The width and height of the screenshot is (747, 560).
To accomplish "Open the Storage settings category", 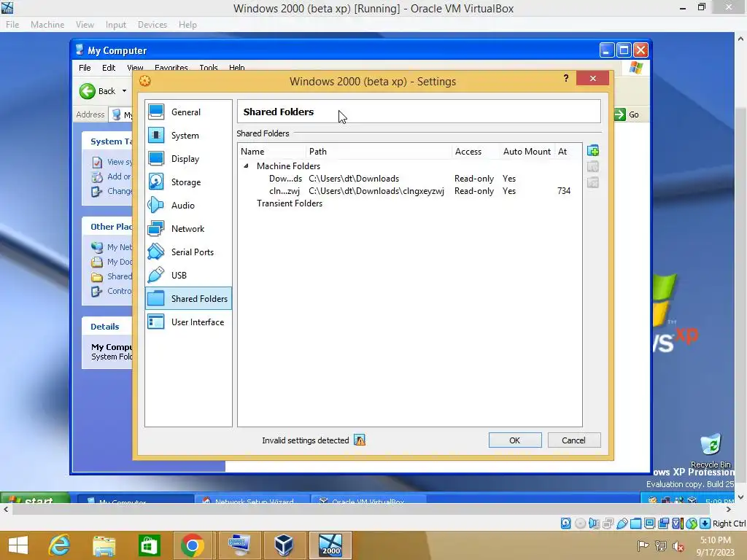I will point(188,182).
